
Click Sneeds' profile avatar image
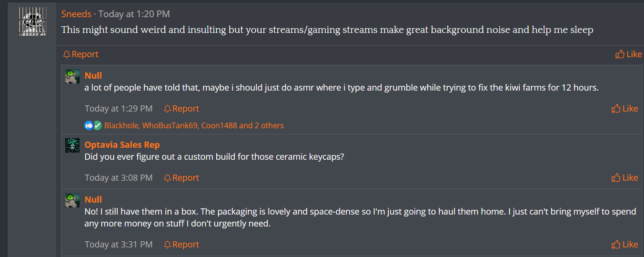tap(32, 22)
